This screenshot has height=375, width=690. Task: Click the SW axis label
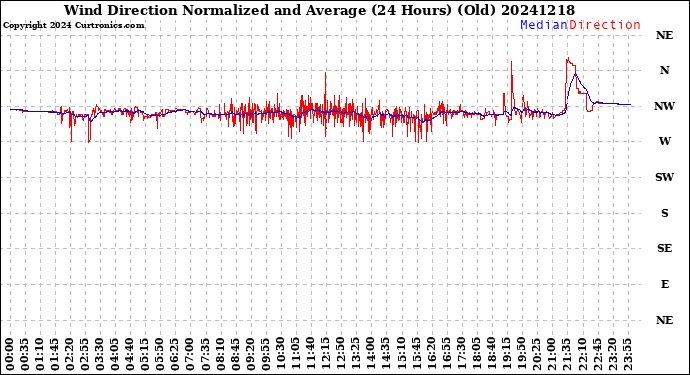pyautogui.click(x=664, y=177)
